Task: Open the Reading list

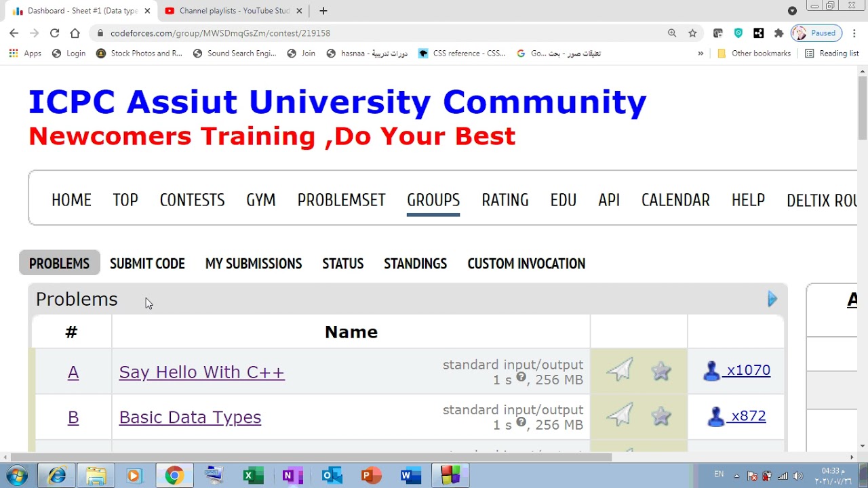Action: tap(831, 54)
